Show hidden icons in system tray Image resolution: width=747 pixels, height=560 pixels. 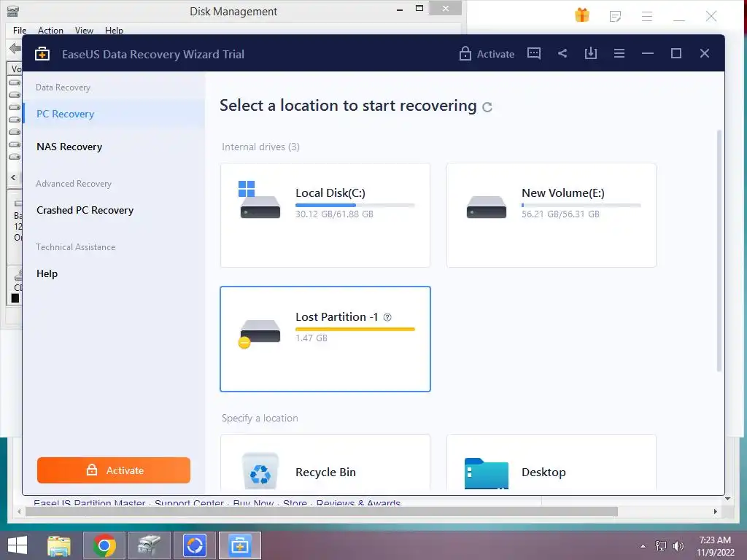643,546
